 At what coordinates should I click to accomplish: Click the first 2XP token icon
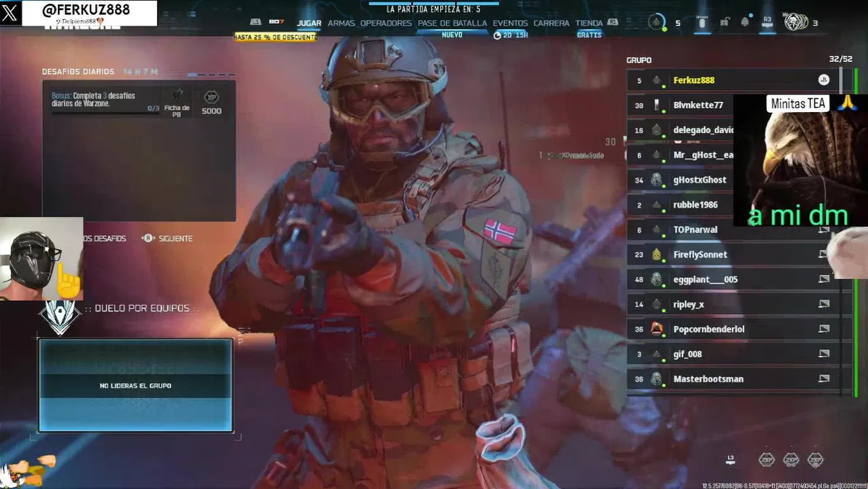pos(766,460)
